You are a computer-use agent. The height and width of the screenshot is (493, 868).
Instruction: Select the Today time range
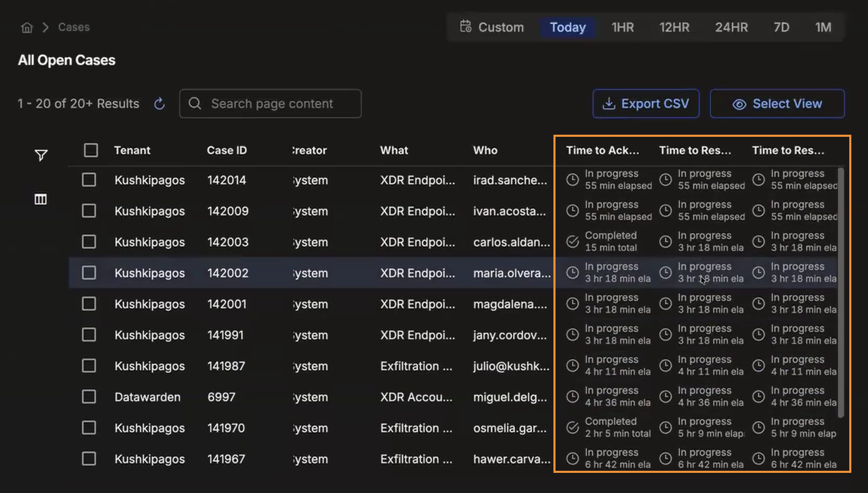(568, 27)
